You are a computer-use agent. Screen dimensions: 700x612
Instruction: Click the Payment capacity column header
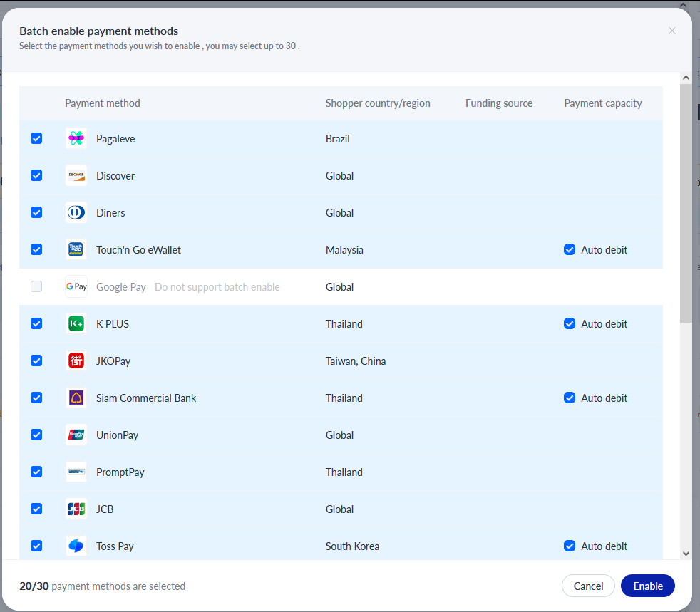point(602,103)
